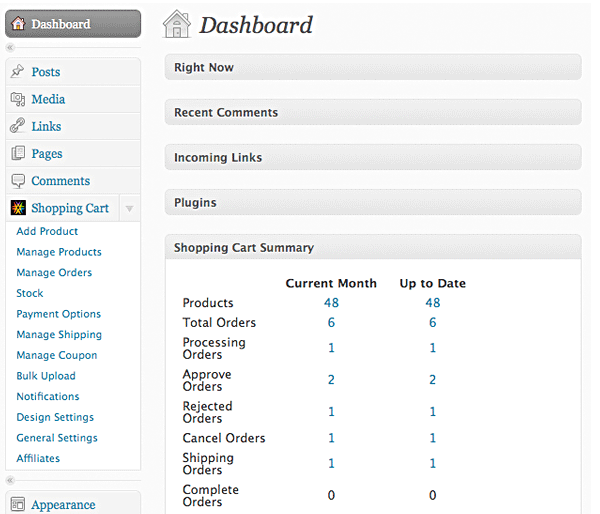Open Design Settings page
This screenshot has width=600, height=514.
click(x=55, y=417)
